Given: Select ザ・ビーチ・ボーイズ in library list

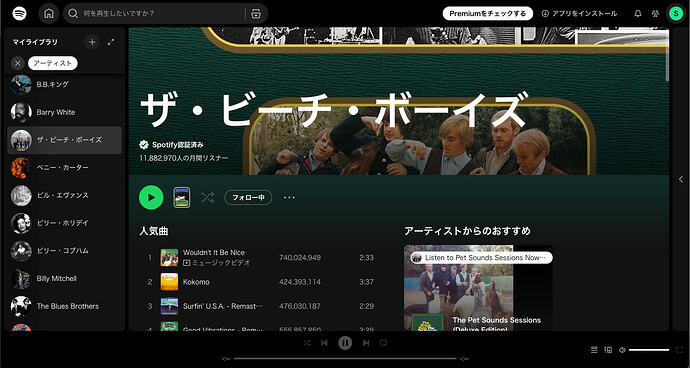Looking at the screenshot, I should pyautogui.click(x=64, y=140).
